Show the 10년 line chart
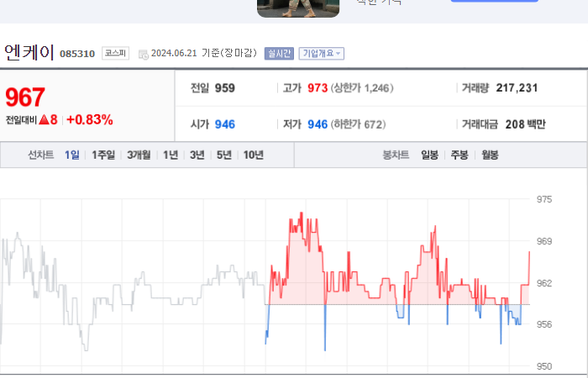The height and width of the screenshot is (378, 588). (x=254, y=155)
